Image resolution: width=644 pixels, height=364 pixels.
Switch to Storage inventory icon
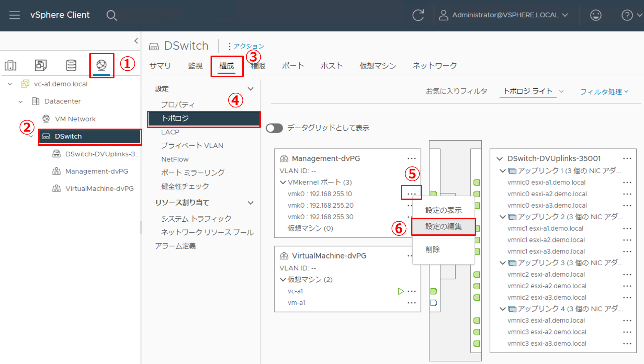(71, 65)
